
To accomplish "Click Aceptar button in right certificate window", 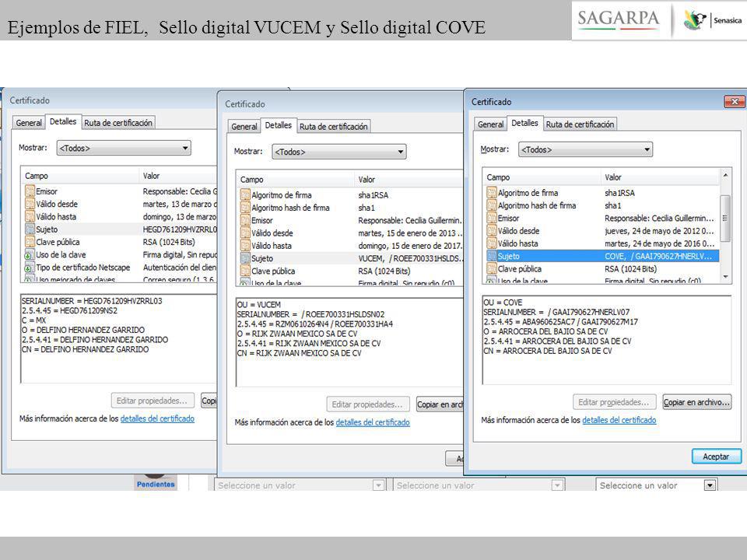I will point(716,457).
